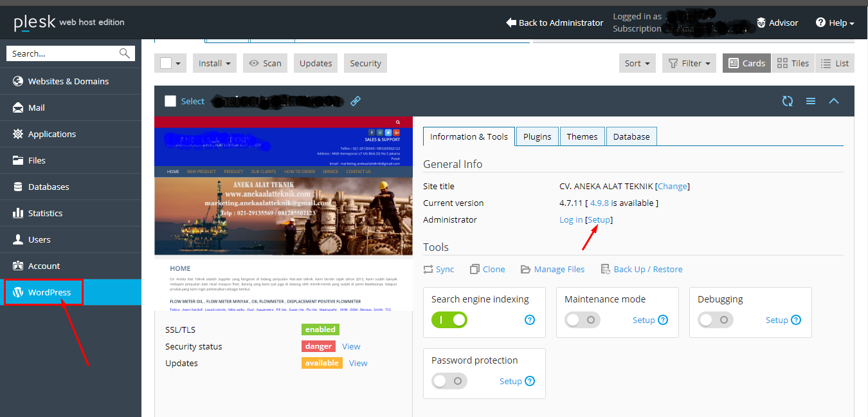Click Setup link next to Log in
The width and height of the screenshot is (868, 417).
pos(599,219)
